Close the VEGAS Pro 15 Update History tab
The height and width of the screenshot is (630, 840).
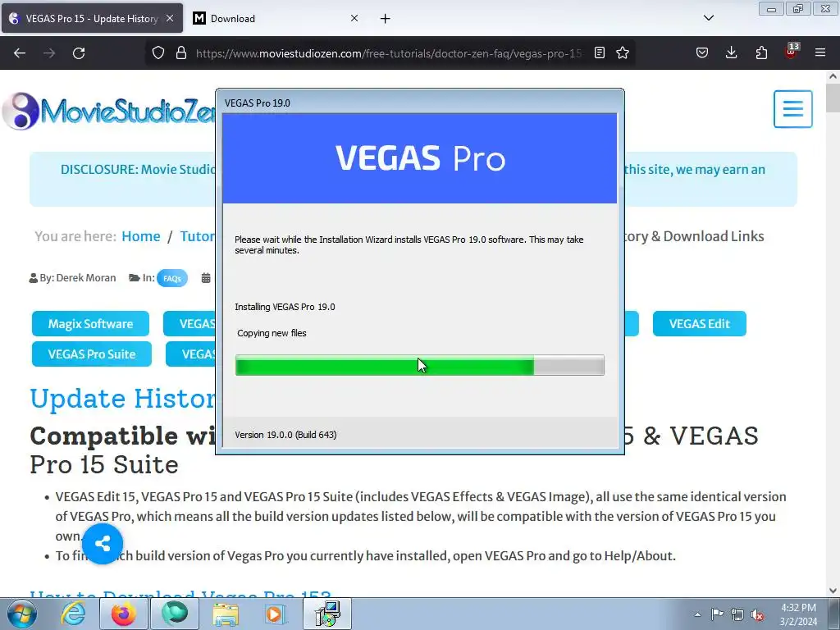coord(170,18)
